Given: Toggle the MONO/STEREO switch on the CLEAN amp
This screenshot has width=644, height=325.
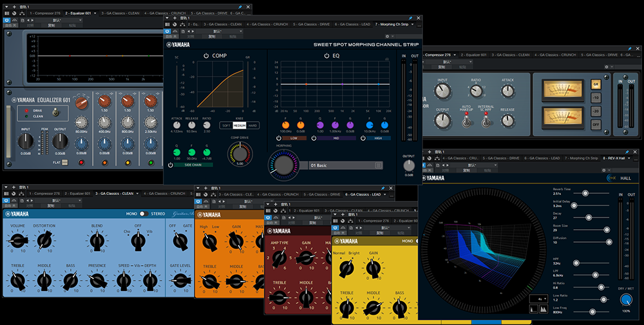Looking at the screenshot, I should [x=144, y=214].
